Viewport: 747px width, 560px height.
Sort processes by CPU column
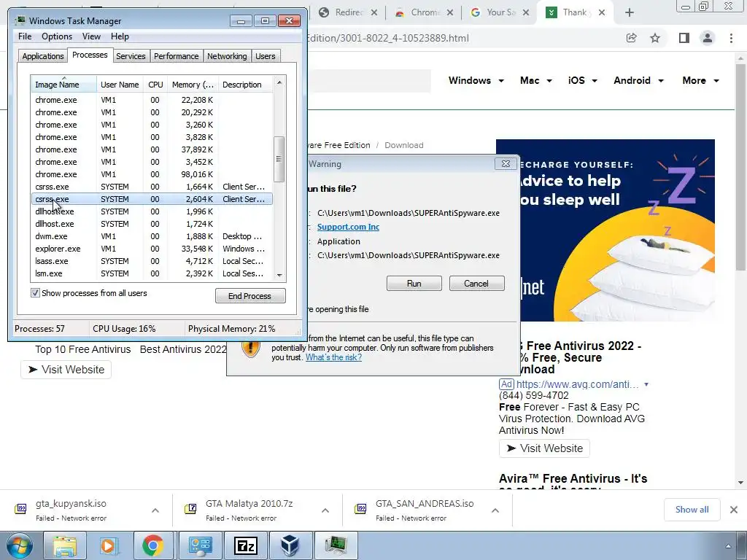(x=155, y=85)
